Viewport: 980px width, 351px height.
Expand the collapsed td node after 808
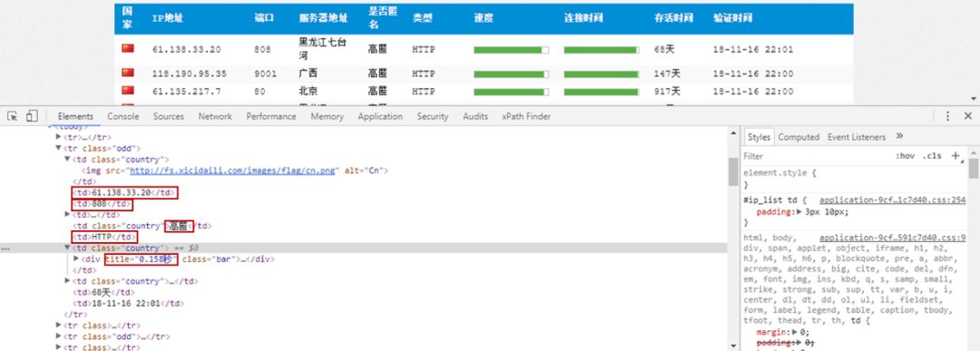68,214
